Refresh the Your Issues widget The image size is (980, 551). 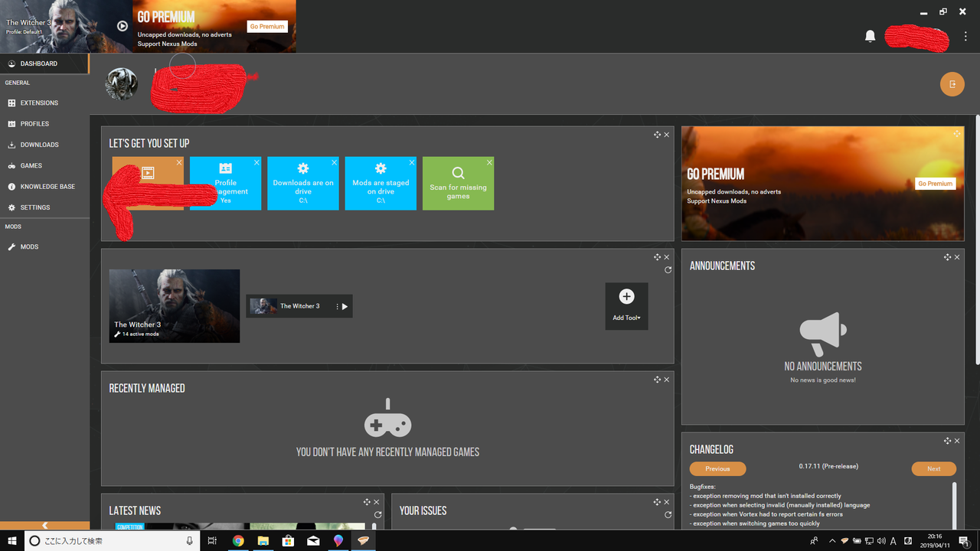(668, 515)
